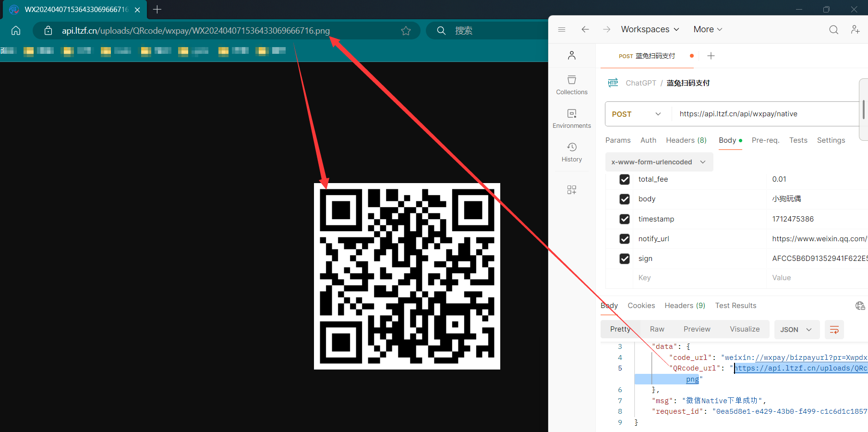
Task: Switch response view to Raw
Action: pyautogui.click(x=657, y=329)
